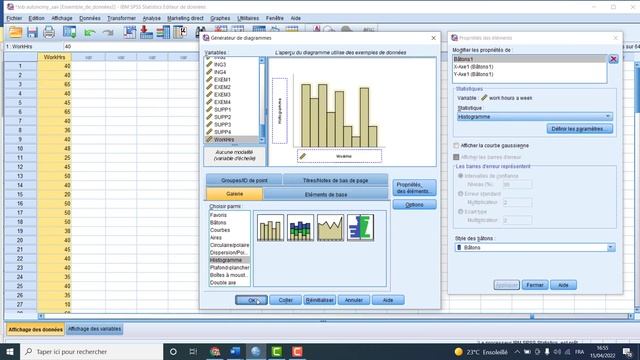Open the Windows notification center icon
Image resolution: width=640 pixels, height=360 pixels.
(627, 351)
